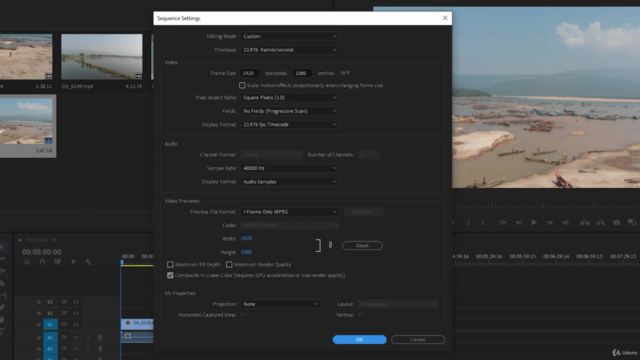Open the audio Display Format dropdown

tap(289, 182)
